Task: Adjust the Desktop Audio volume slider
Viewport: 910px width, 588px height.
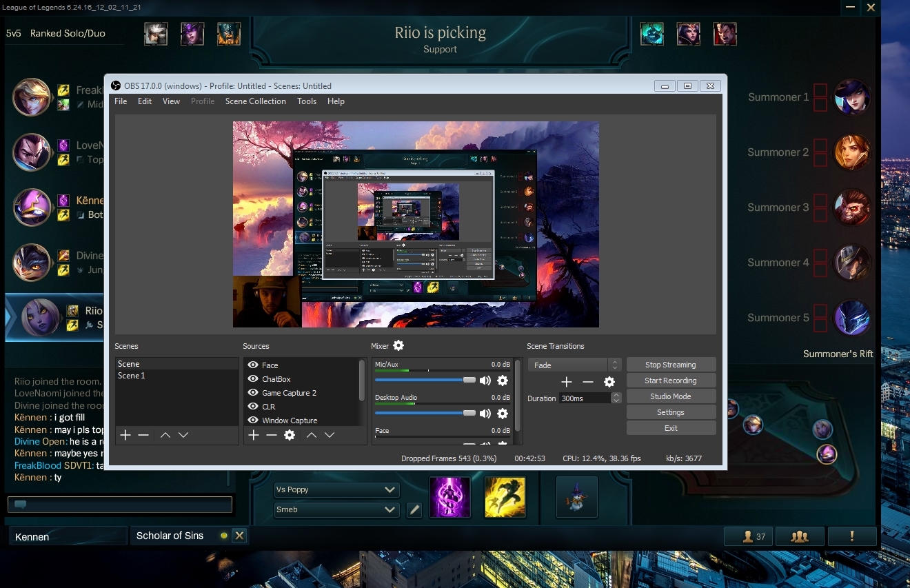Action: [x=425, y=414]
